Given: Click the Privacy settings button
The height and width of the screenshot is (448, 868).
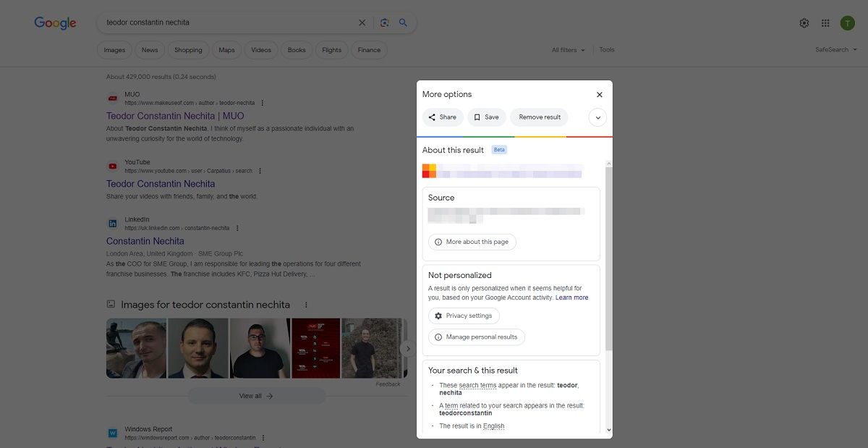Looking at the screenshot, I should coord(464,316).
